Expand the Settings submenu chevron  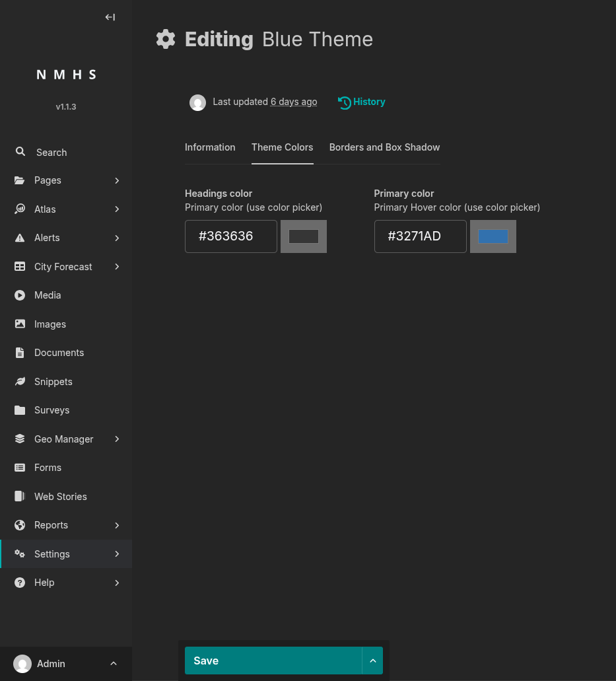pos(117,554)
